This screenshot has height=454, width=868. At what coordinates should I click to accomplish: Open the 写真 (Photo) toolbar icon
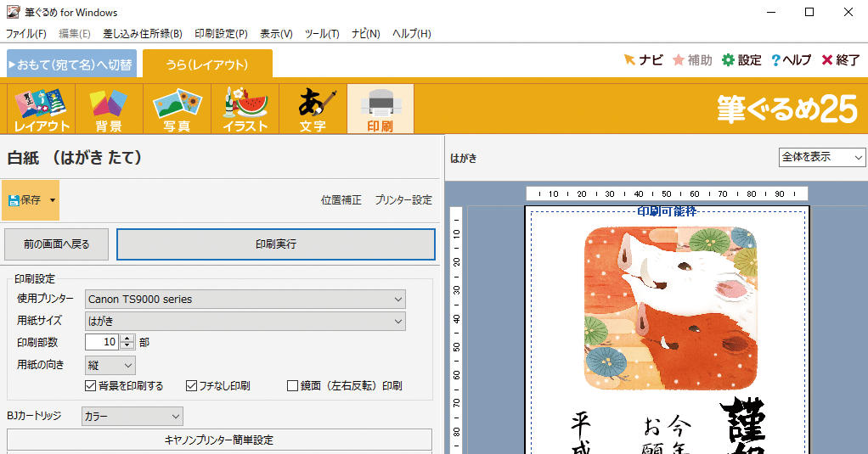coord(178,109)
